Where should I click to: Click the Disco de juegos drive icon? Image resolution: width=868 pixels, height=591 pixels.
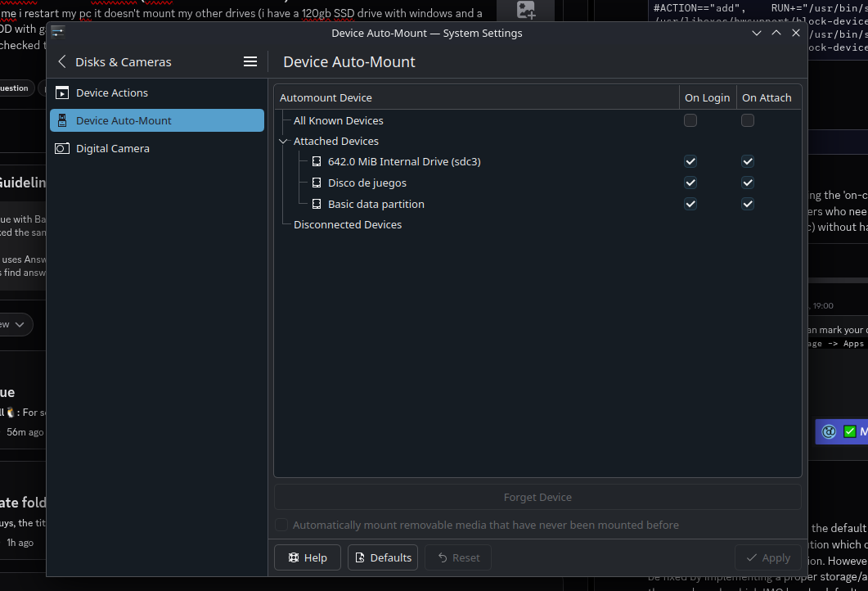(x=317, y=183)
